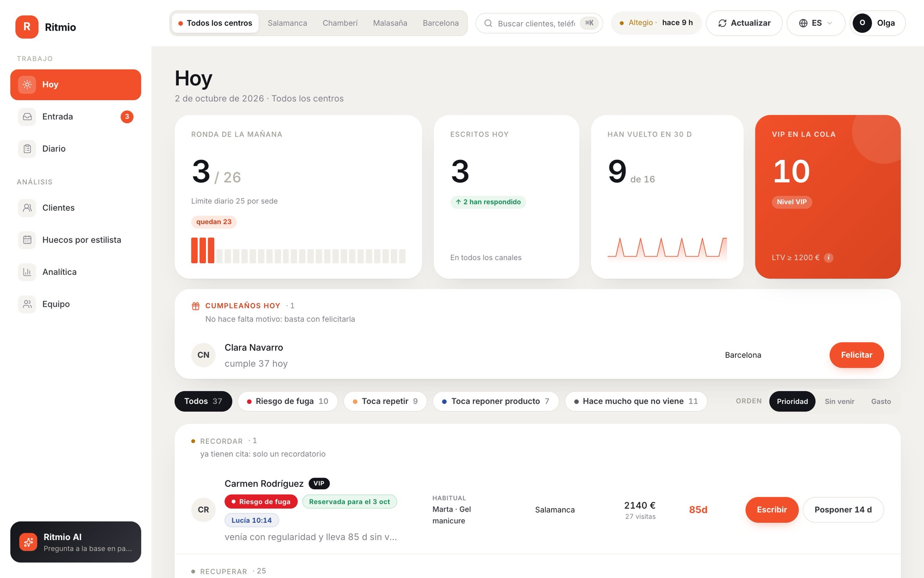Click Felicitar for Clara Navarro

(x=856, y=355)
